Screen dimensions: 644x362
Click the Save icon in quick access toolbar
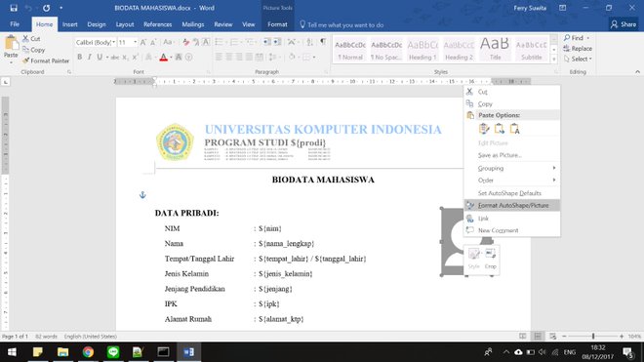14,8
